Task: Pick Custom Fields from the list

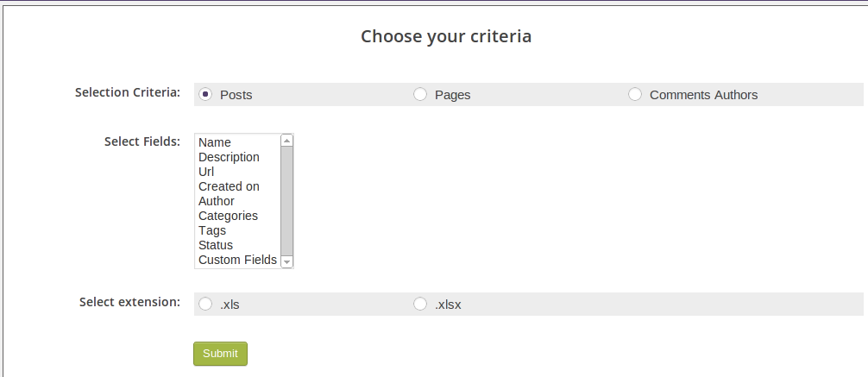Action: 237,260
